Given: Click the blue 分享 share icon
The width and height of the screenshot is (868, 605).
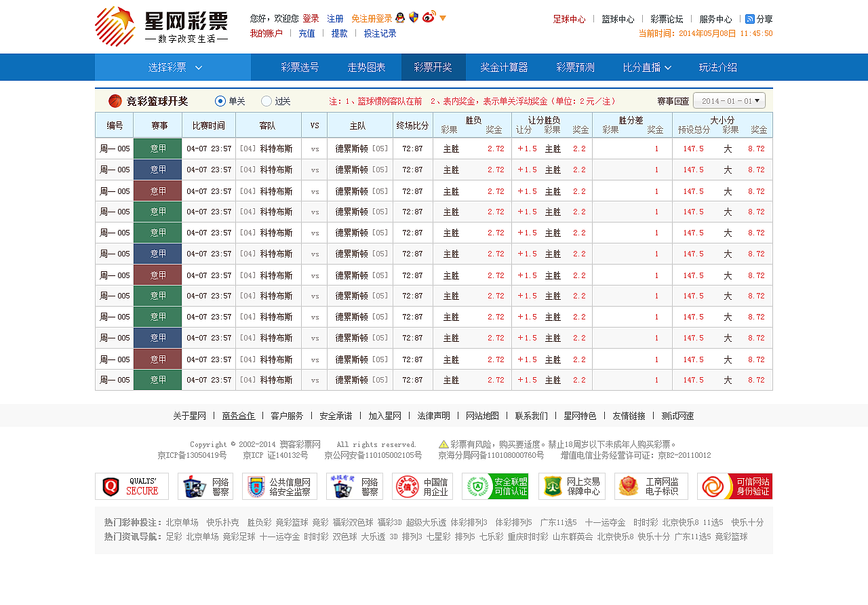Looking at the screenshot, I should [x=749, y=19].
